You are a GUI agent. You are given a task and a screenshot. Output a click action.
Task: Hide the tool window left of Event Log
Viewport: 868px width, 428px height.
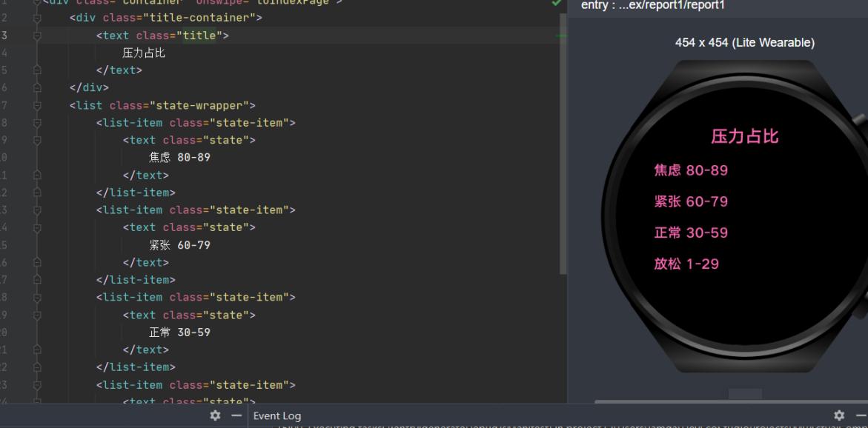click(x=236, y=415)
